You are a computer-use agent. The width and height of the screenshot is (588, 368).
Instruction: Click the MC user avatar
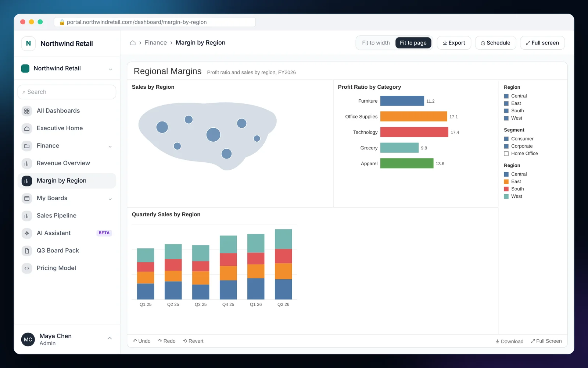point(28,340)
